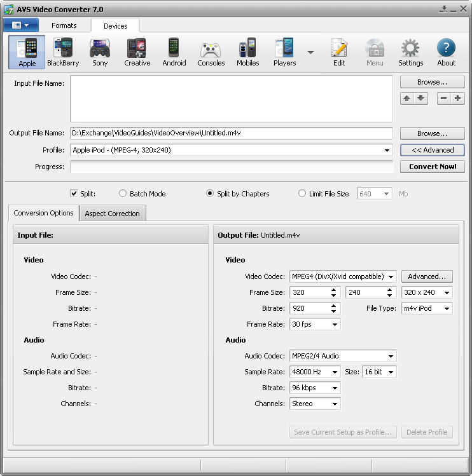Pick the Android device icon
The height and width of the screenshot is (476, 472).
click(x=174, y=52)
